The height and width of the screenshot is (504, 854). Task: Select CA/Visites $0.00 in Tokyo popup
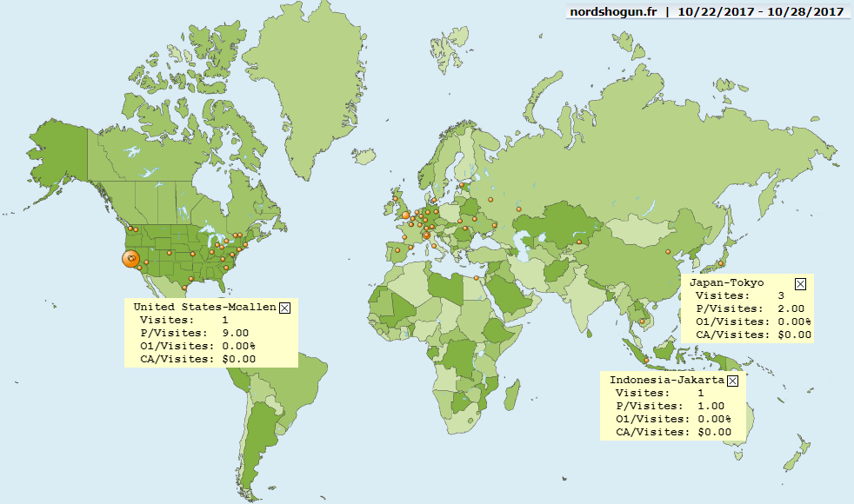tap(754, 335)
